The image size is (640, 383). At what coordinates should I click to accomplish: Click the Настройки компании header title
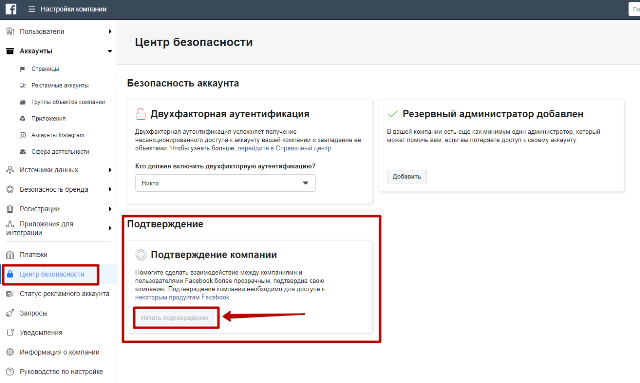tap(73, 9)
